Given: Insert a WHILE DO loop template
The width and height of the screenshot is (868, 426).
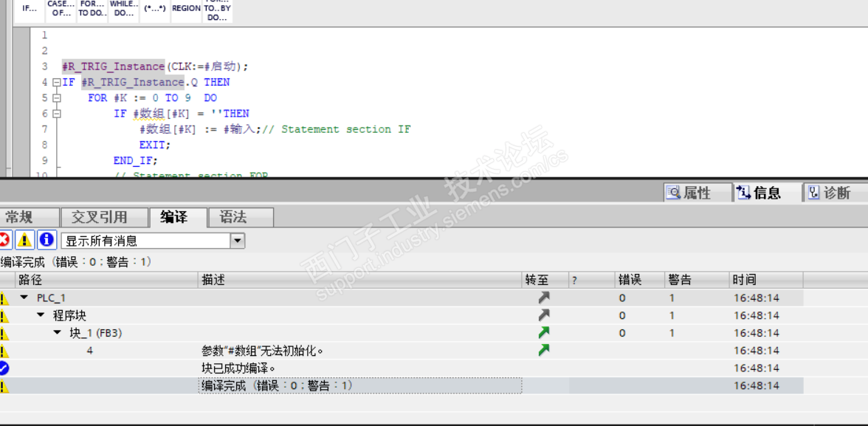Looking at the screenshot, I should pyautogui.click(x=124, y=10).
